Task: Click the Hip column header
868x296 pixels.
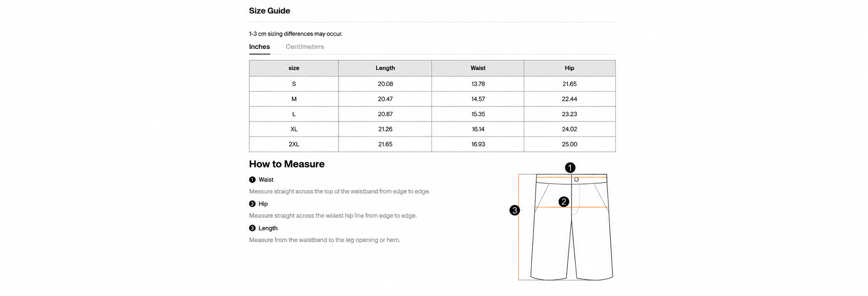Action: click(x=569, y=68)
